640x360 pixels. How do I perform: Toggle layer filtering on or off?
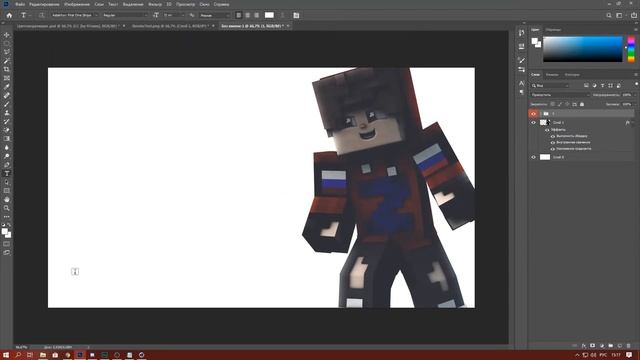pyautogui.click(x=636, y=84)
